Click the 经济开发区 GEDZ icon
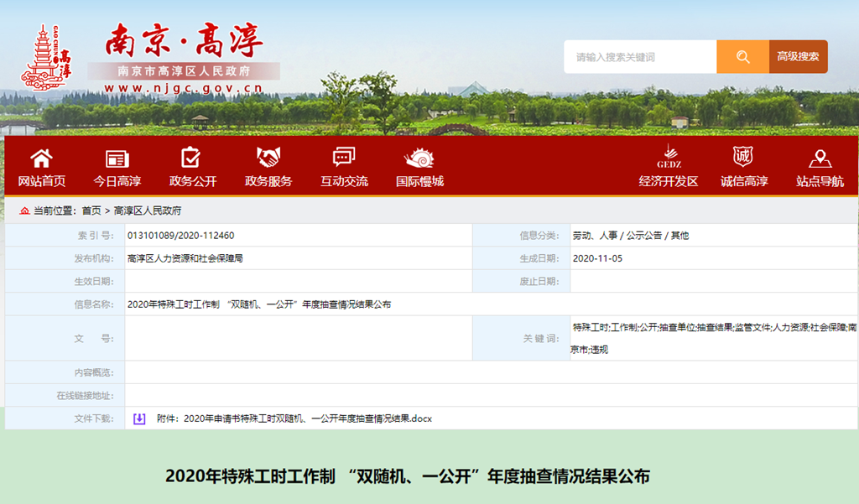Image resolution: width=859 pixels, height=504 pixels. 669,157
